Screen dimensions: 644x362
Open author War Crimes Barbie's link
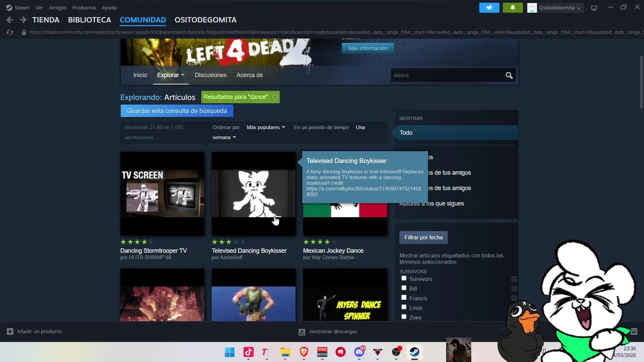[x=333, y=257]
